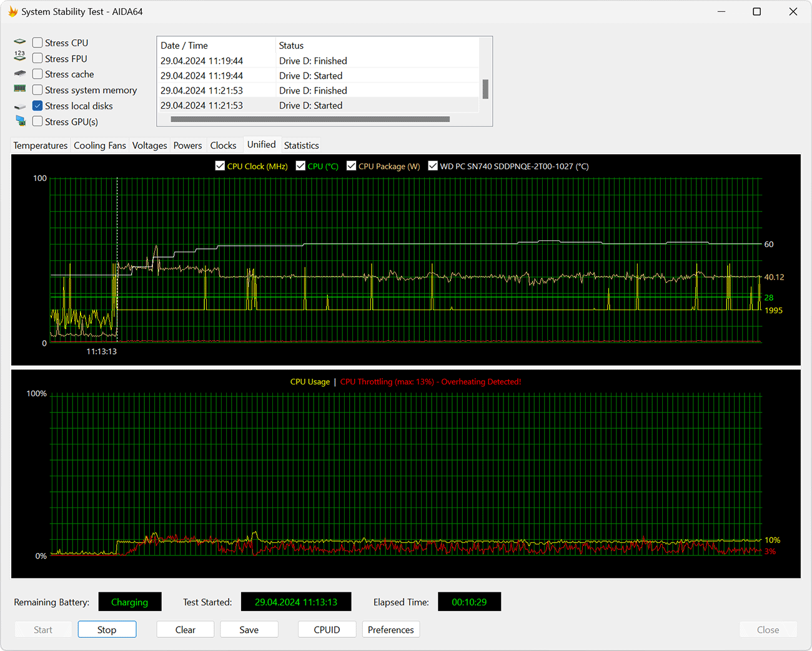Switch to the Temperatures tab

pyautogui.click(x=41, y=145)
